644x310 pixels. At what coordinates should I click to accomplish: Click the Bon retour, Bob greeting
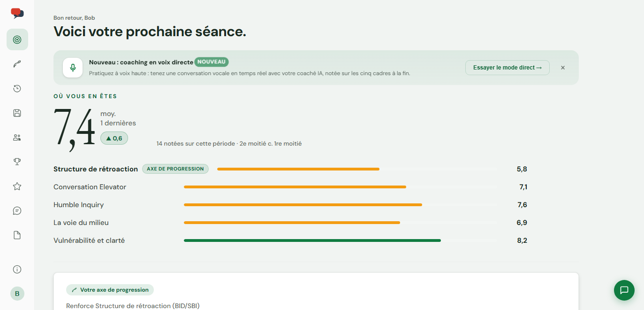pos(74,18)
